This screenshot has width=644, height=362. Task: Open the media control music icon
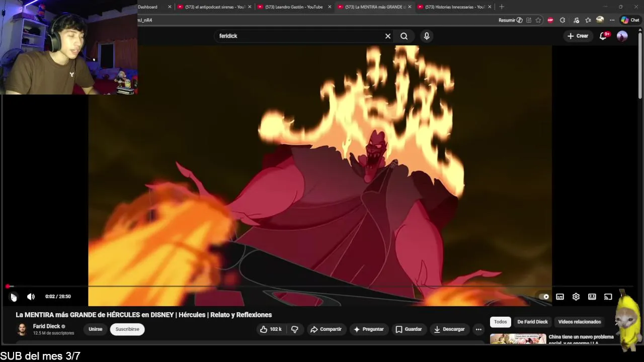576,20
